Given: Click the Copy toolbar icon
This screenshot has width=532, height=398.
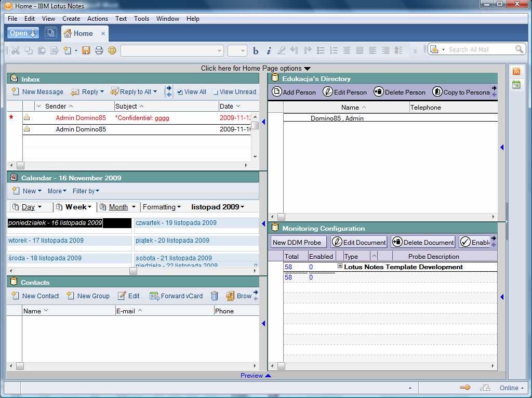Looking at the screenshot, I should [29, 50].
